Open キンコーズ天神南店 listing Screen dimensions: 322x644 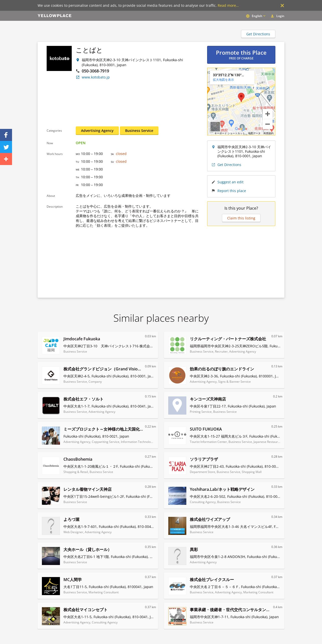208,399
